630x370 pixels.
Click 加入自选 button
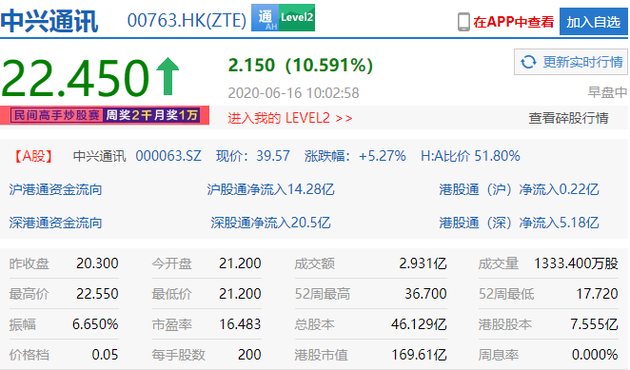(x=593, y=22)
